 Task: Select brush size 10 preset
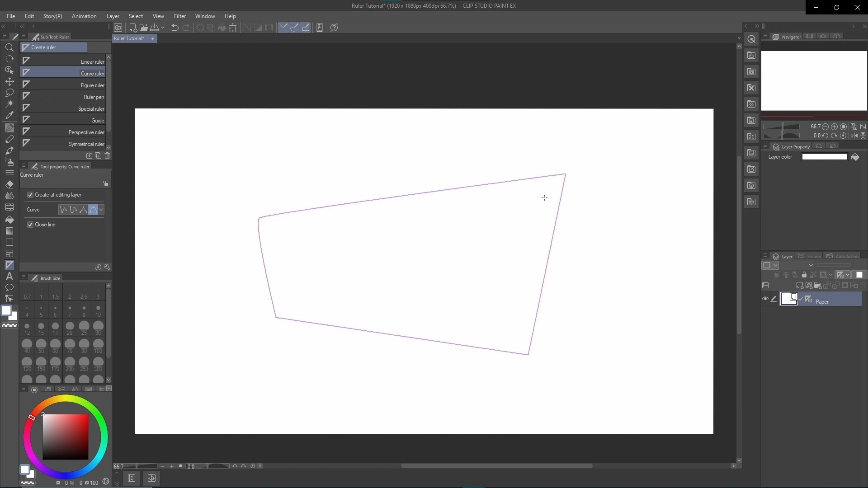point(98,311)
